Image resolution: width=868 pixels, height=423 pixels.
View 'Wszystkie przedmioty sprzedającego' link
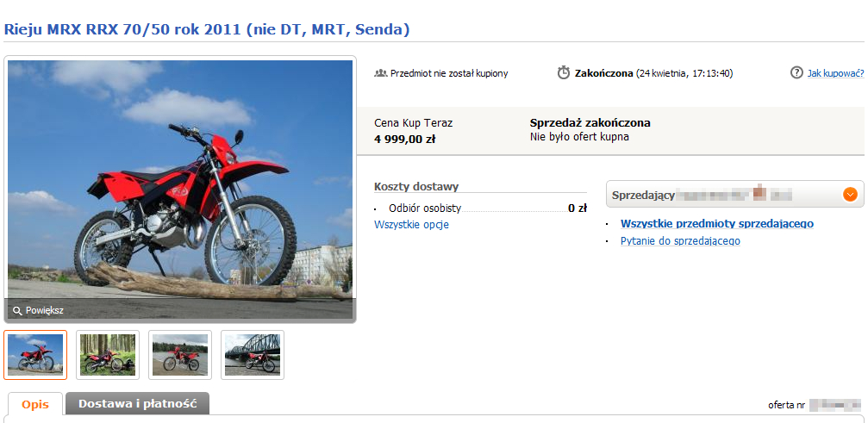pyautogui.click(x=716, y=224)
